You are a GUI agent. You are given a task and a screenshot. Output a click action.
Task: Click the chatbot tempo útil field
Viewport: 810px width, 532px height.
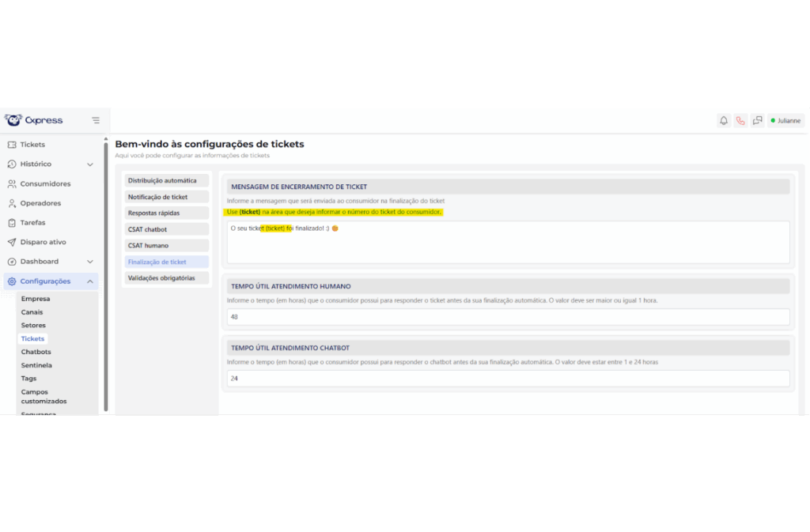(x=508, y=379)
